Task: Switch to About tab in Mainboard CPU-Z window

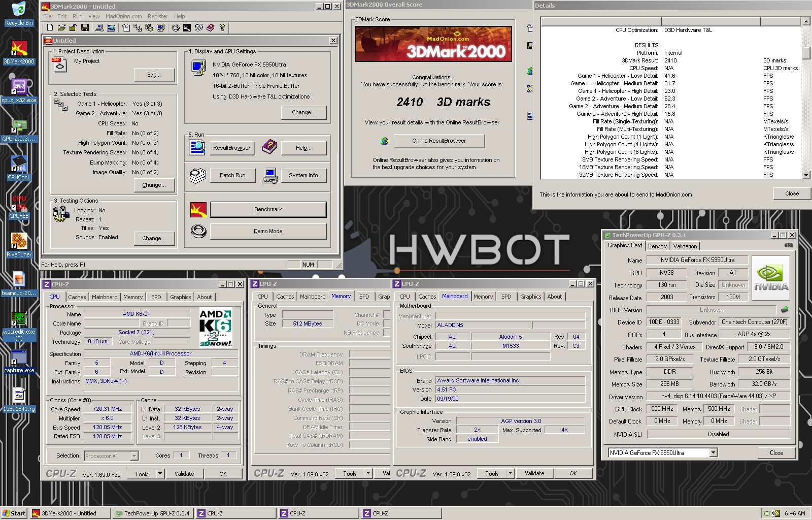Action: pos(555,297)
